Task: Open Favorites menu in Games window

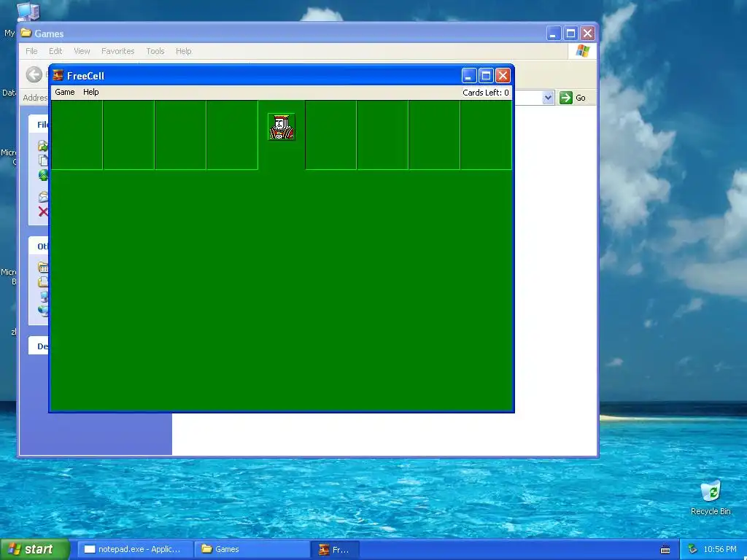Action: (117, 52)
